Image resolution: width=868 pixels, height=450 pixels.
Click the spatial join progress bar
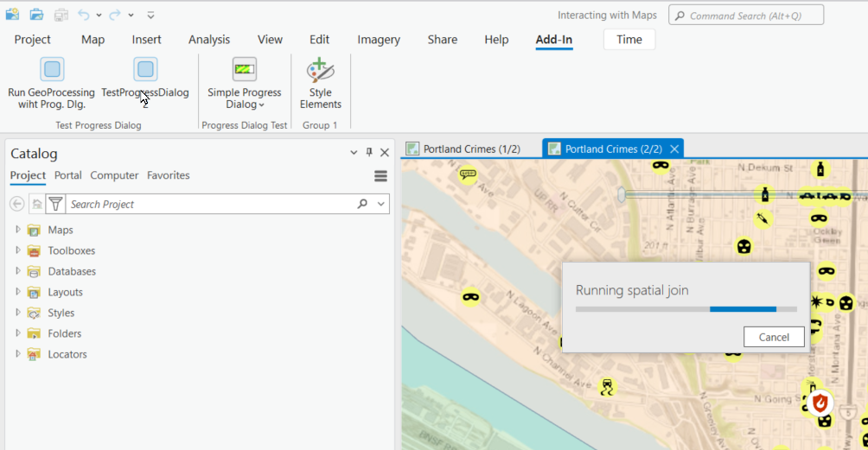pyautogui.click(x=686, y=308)
